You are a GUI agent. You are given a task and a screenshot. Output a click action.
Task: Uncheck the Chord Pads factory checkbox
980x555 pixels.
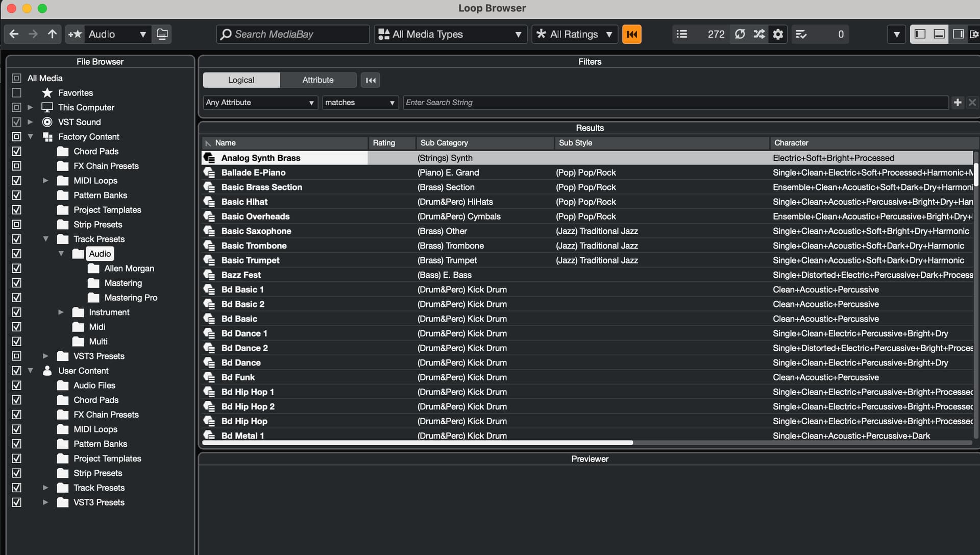[x=16, y=152]
